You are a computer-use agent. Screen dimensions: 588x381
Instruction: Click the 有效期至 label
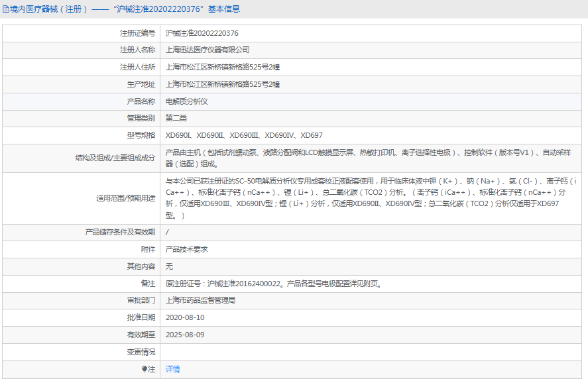(141, 335)
